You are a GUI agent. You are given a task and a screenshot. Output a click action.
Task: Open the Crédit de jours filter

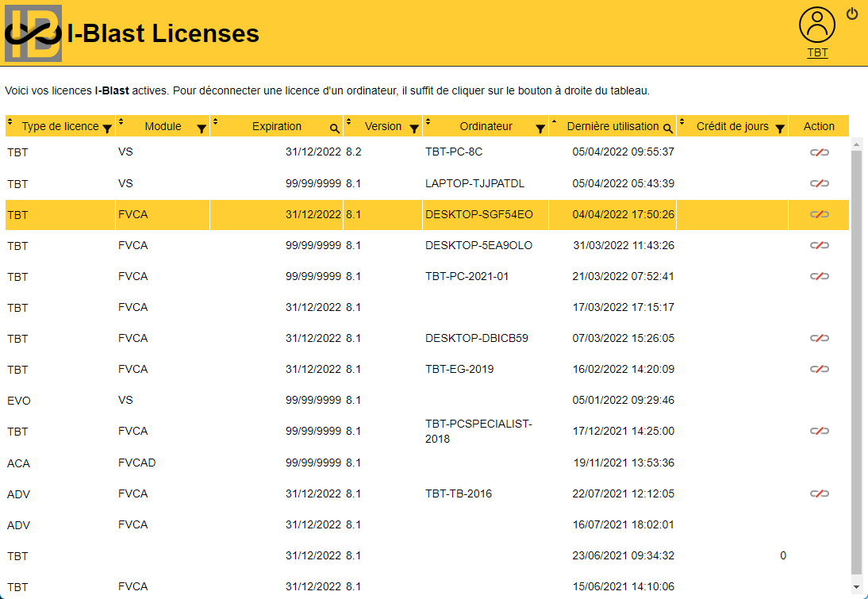coord(780,127)
